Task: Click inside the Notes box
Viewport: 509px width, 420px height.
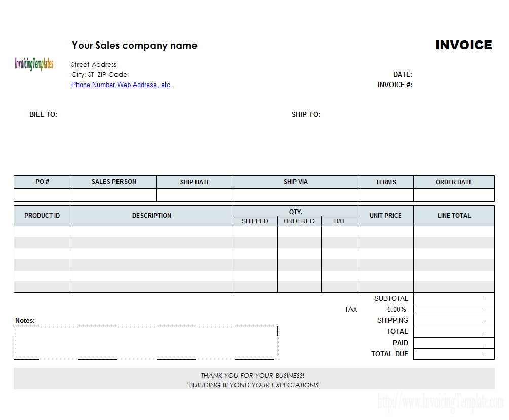Action: click(x=146, y=343)
